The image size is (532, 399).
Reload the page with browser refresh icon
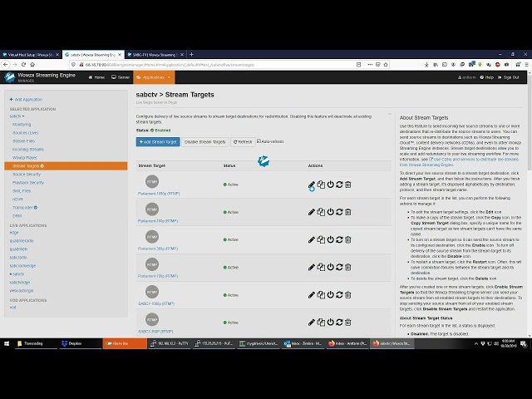(x=23, y=65)
